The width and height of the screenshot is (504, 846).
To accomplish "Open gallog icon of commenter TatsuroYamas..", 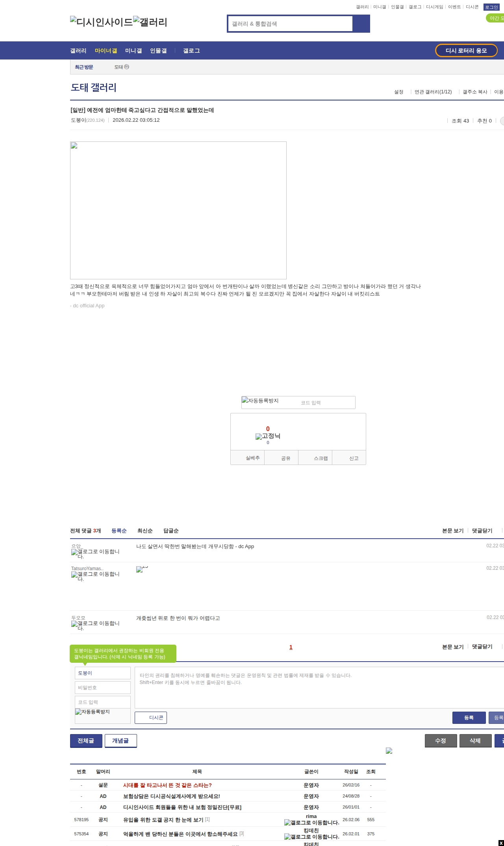I will pyautogui.click(x=95, y=576).
